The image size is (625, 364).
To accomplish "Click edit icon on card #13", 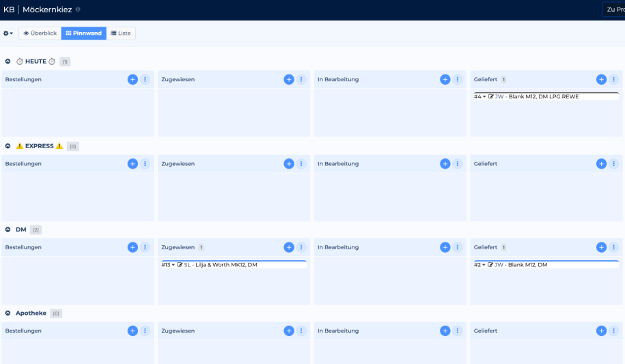I will [180, 265].
